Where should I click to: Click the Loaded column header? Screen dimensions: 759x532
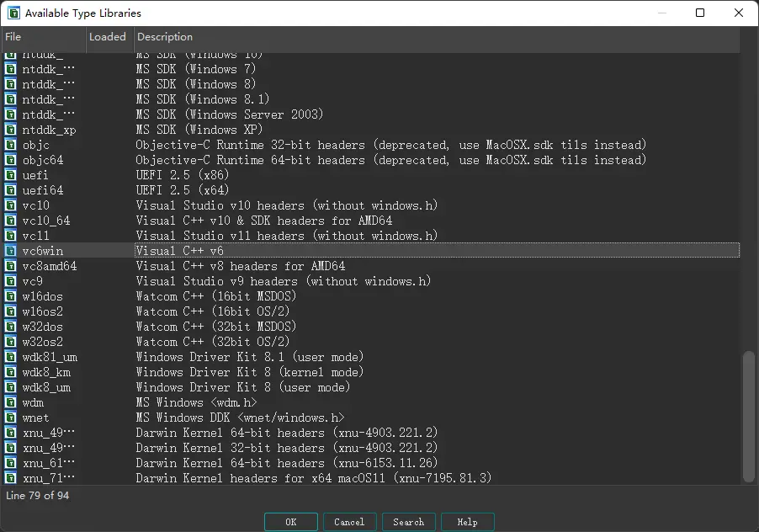coord(110,37)
